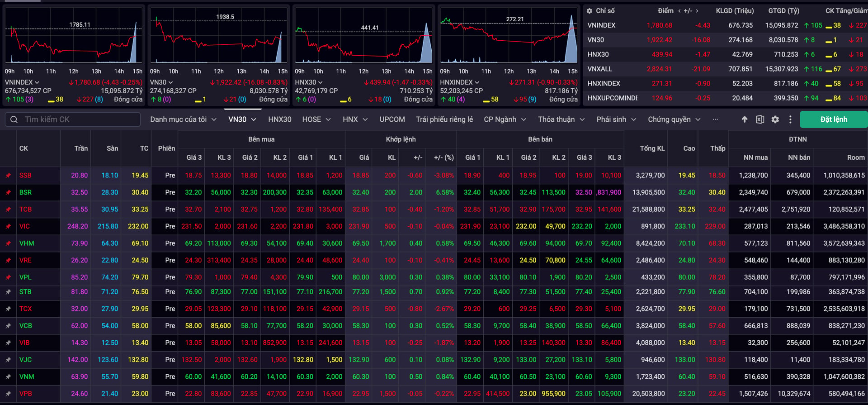Unpin the VRE row
The width and height of the screenshot is (868, 405).
(8, 260)
